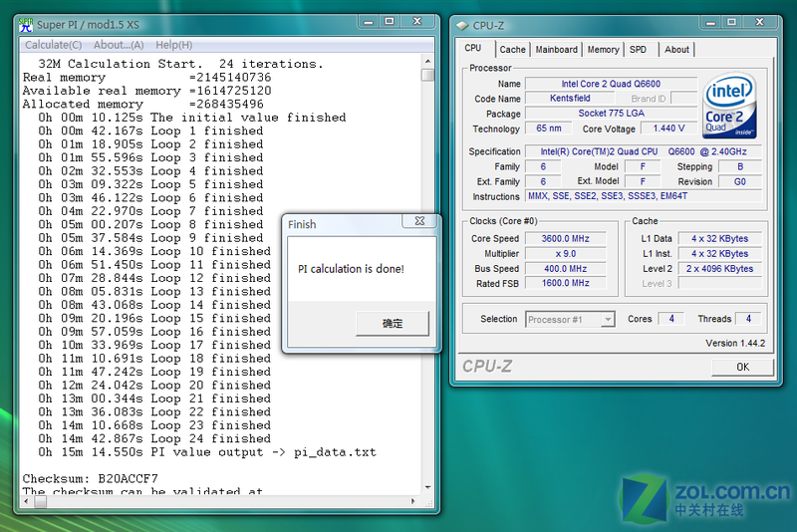Click the CPU-Z title bar icon

tap(462, 26)
